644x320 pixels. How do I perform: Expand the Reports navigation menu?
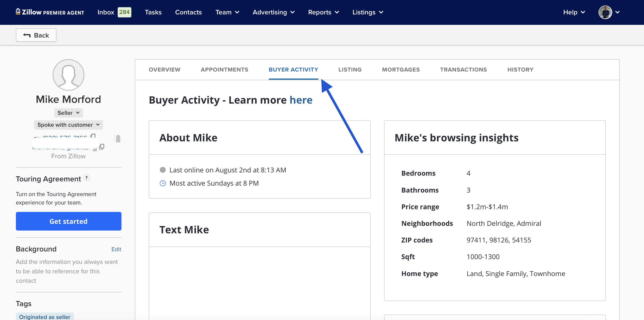[x=323, y=12]
